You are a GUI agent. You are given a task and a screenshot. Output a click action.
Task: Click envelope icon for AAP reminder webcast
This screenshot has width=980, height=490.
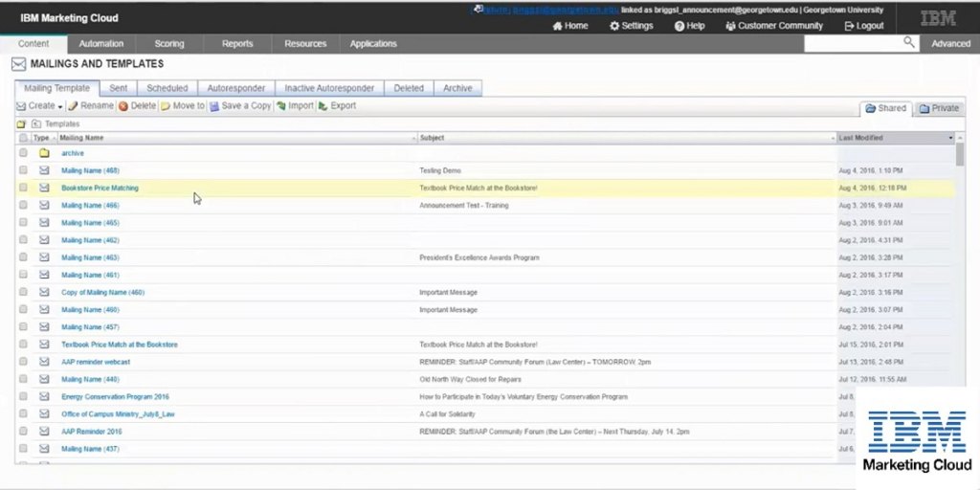44,361
